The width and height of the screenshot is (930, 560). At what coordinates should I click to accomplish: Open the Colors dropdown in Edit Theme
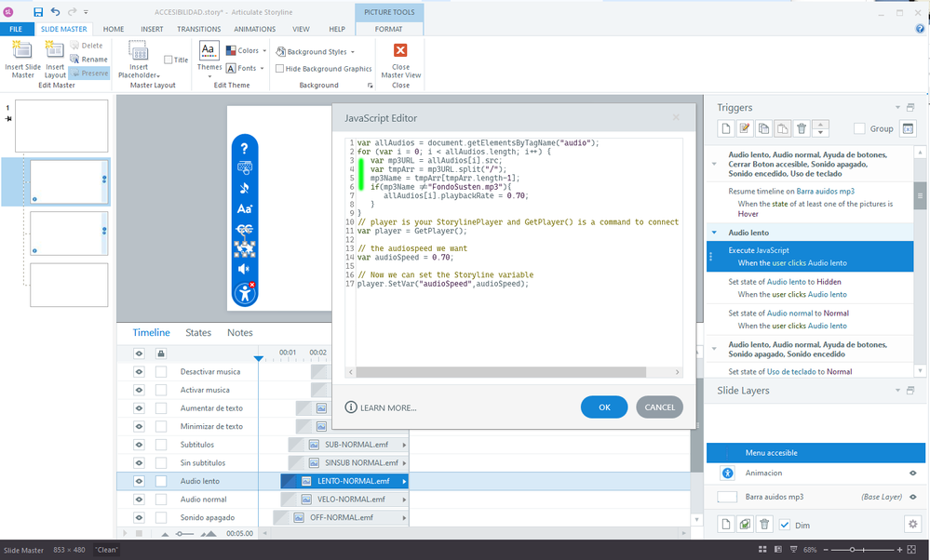[x=247, y=51]
